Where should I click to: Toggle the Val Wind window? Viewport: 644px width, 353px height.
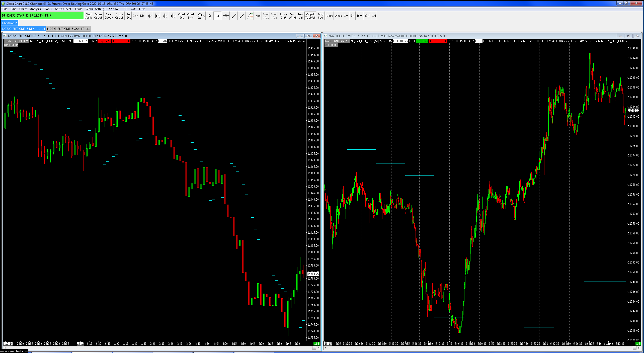[x=292, y=16]
